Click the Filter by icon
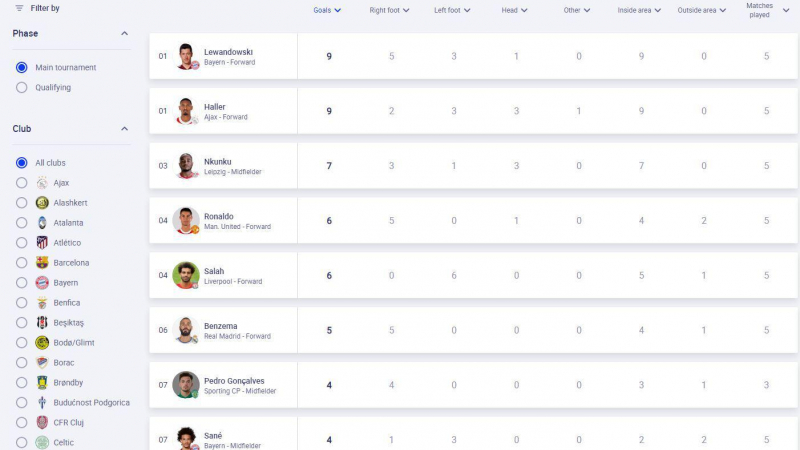 pyautogui.click(x=19, y=8)
